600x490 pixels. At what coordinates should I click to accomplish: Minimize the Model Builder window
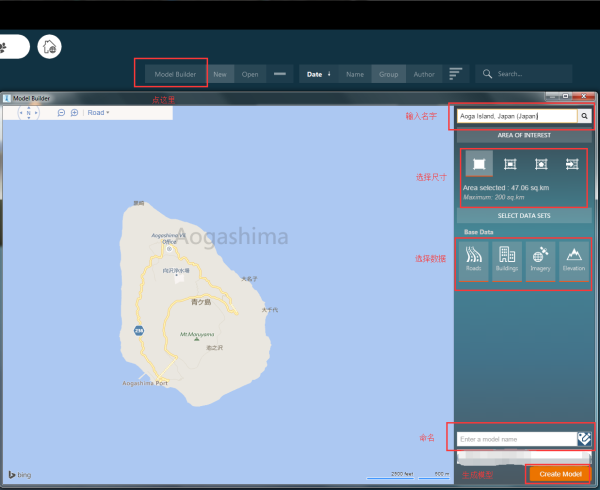[x=551, y=96]
